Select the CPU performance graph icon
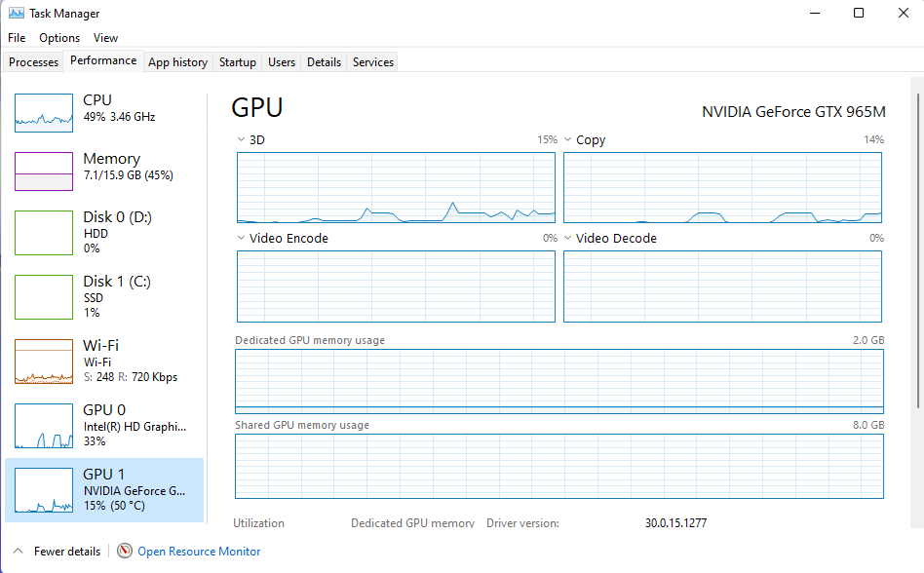This screenshot has width=924, height=573. point(44,112)
